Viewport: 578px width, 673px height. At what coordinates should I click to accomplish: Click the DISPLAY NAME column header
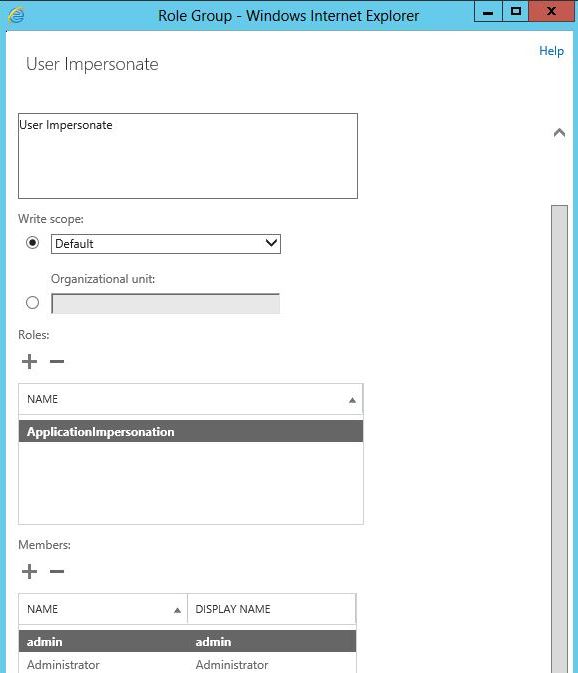pyautogui.click(x=272, y=609)
